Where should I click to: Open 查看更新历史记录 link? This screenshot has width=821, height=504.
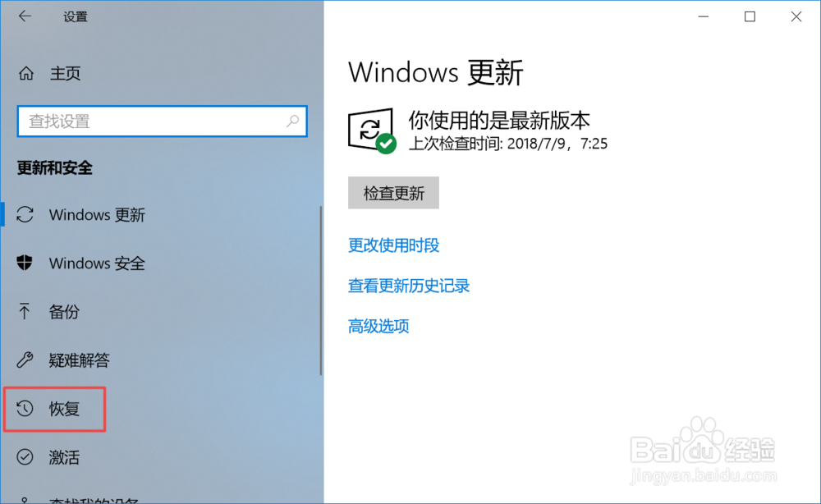pyautogui.click(x=409, y=286)
